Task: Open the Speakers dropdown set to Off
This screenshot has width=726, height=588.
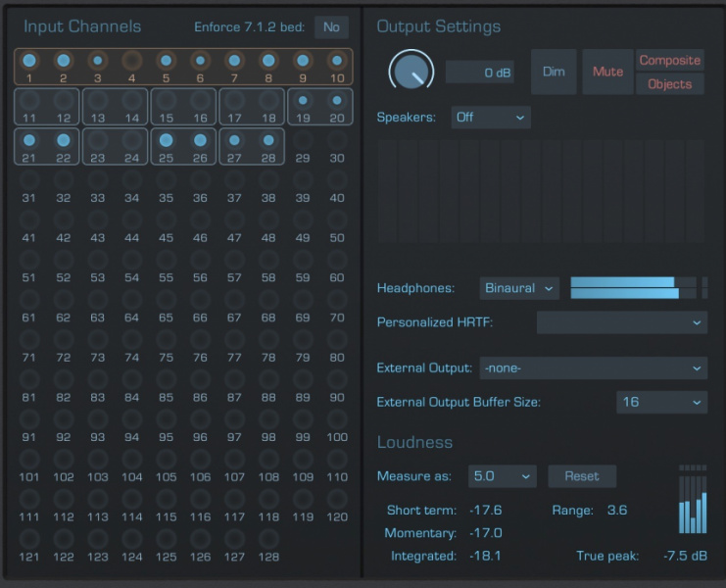Action: [x=491, y=117]
